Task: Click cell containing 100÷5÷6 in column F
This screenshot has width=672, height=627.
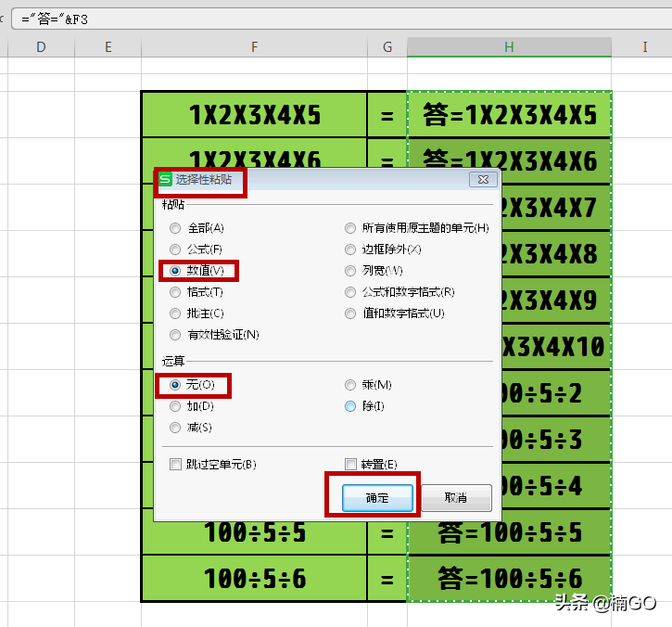Action: (254, 578)
